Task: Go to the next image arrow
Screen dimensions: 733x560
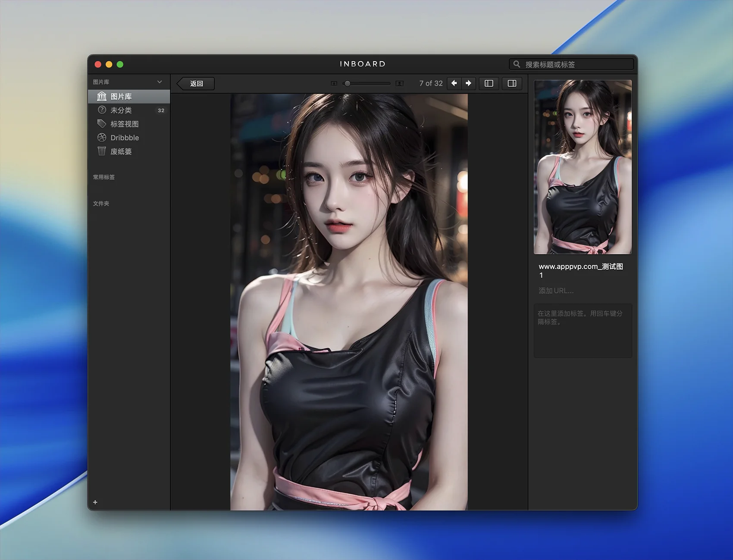Action: click(x=469, y=83)
